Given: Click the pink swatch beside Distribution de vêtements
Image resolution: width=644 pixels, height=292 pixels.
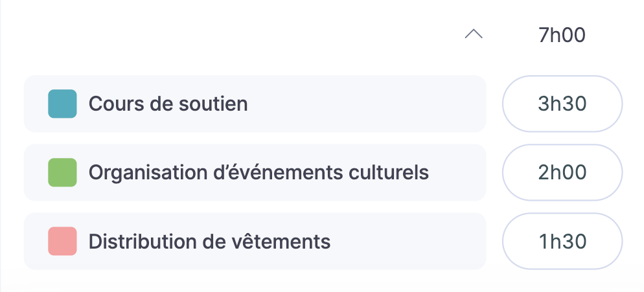Looking at the screenshot, I should coord(62,241).
